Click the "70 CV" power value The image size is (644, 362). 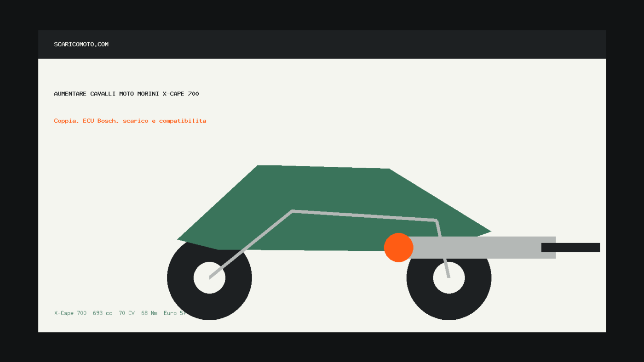coord(127,313)
